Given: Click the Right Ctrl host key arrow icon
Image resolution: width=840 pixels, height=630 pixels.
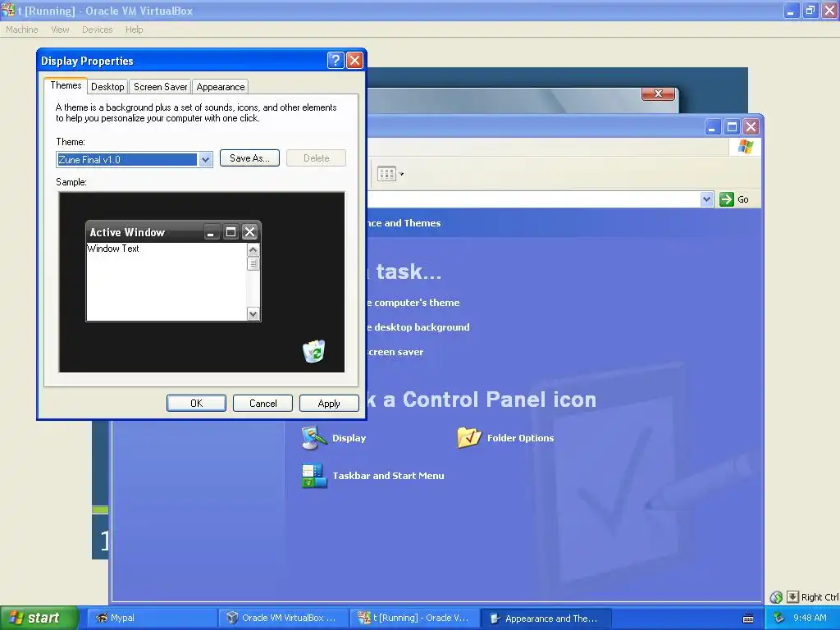Looking at the screenshot, I should (792, 597).
